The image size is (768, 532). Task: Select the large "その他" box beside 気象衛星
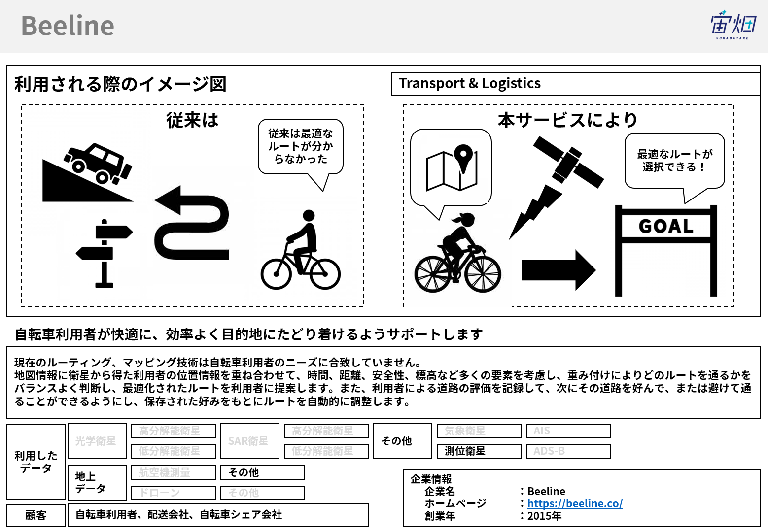tap(403, 441)
